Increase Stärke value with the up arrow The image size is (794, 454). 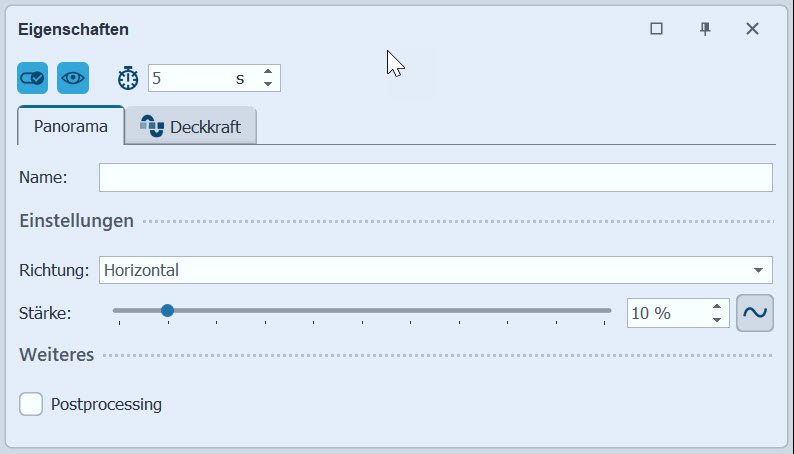click(717, 307)
